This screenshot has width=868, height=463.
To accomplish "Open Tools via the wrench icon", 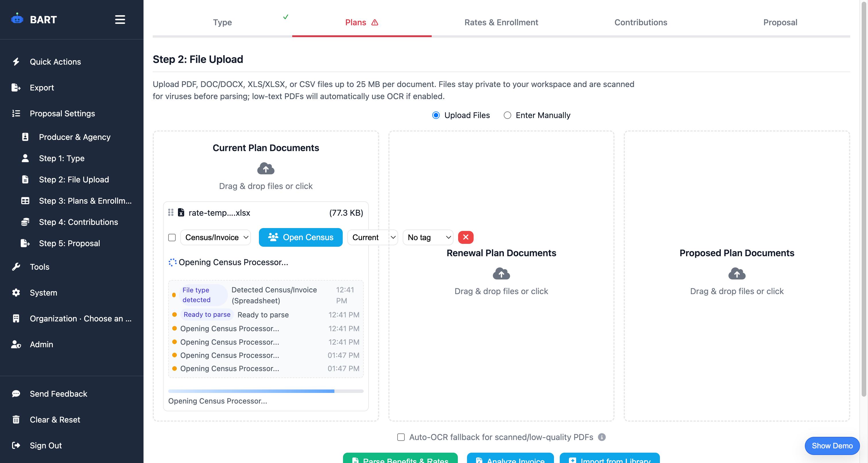I will tap(16, 267).
